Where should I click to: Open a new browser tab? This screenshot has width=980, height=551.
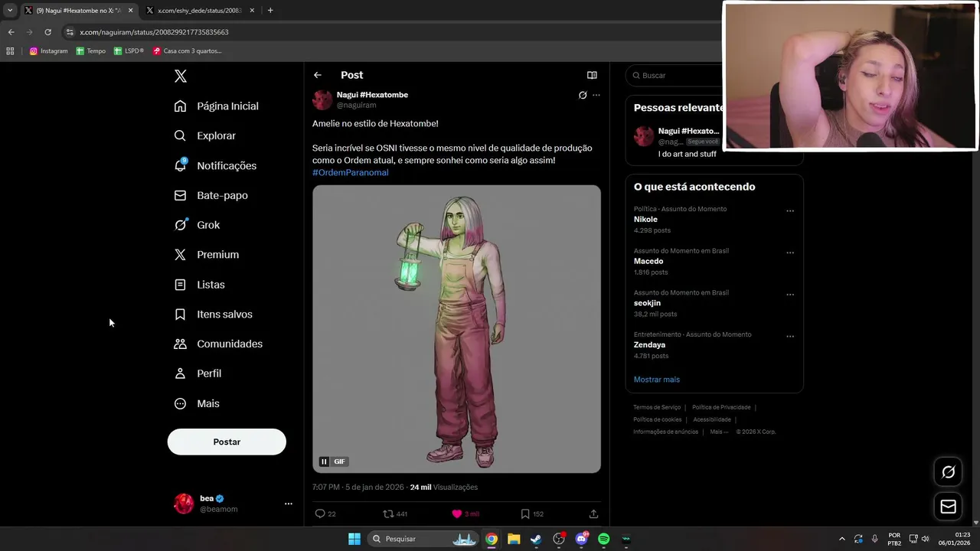pos(270,11)
